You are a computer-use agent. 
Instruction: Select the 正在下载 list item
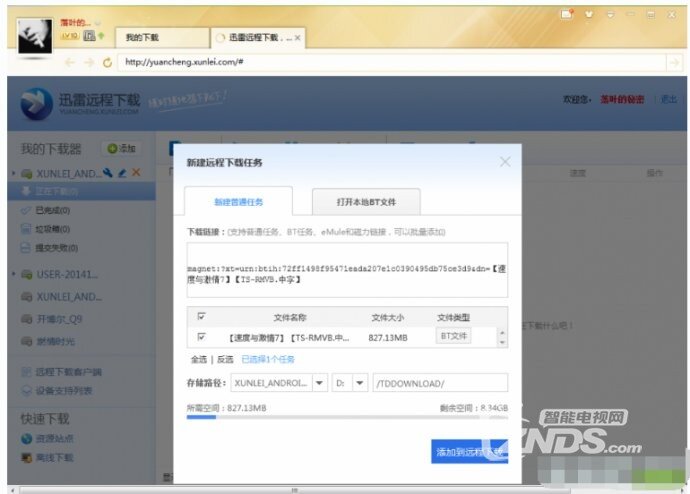point(81,191)
